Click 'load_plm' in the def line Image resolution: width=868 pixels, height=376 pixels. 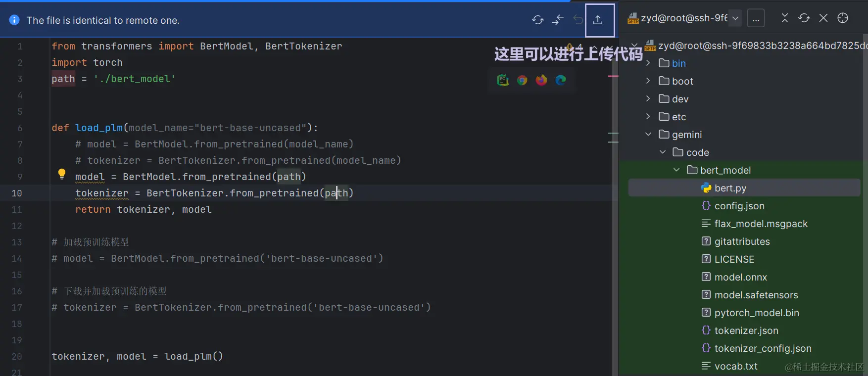[99, 128]
